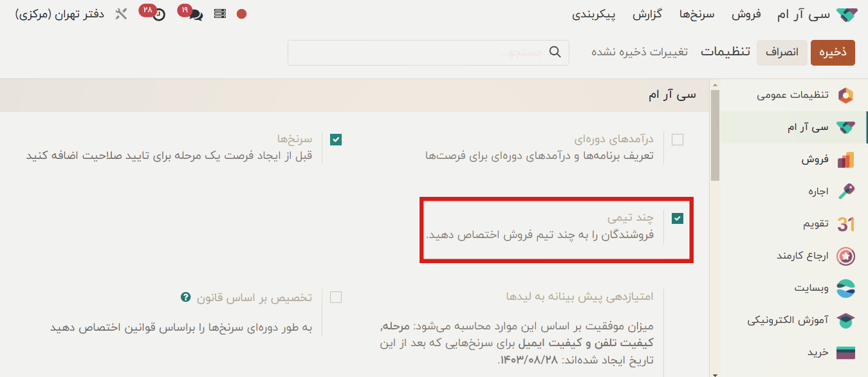
Task: Select the آموزش الکترونیکی graduation cap icon
Action: point(847,320)
